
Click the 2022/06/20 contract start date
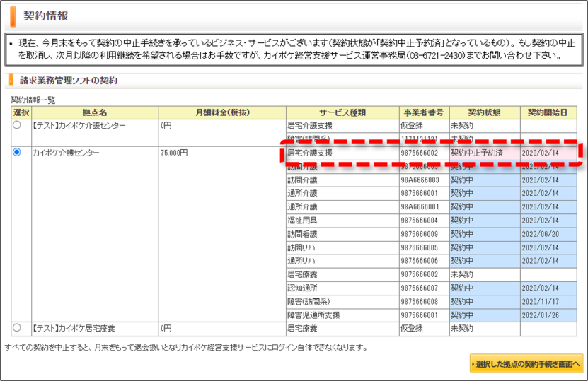(540, 234)
